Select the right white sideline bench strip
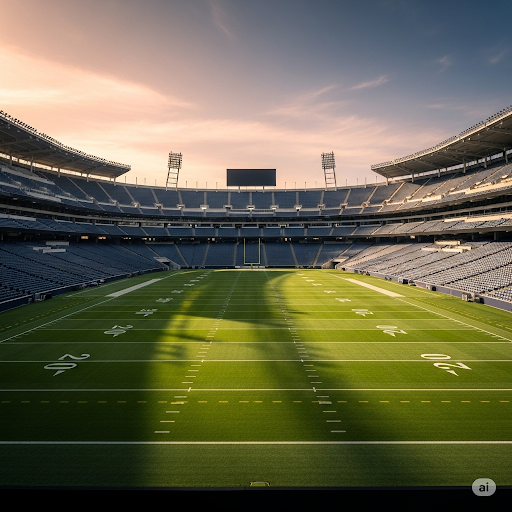This screenshot has width=512, height=512. [375, 287]
